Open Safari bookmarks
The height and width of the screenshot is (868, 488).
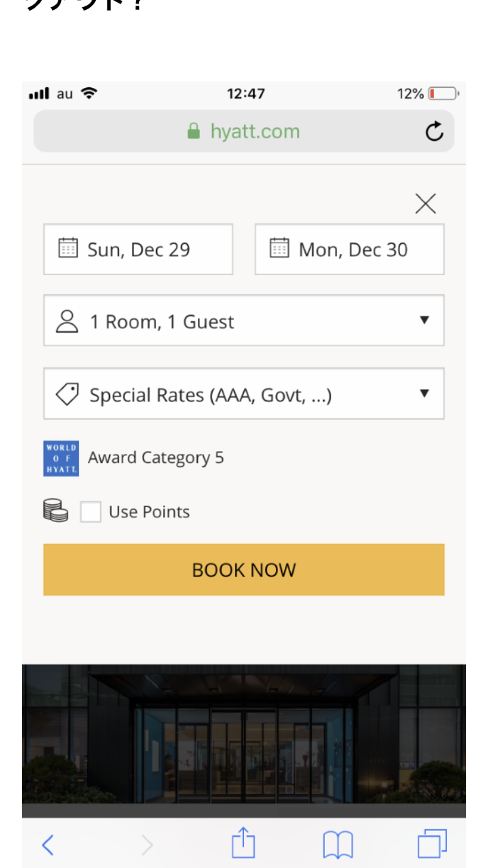338,844
